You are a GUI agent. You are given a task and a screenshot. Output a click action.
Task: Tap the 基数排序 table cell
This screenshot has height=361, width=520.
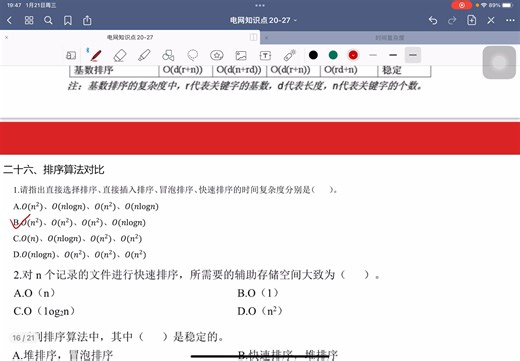coord(114,70)
